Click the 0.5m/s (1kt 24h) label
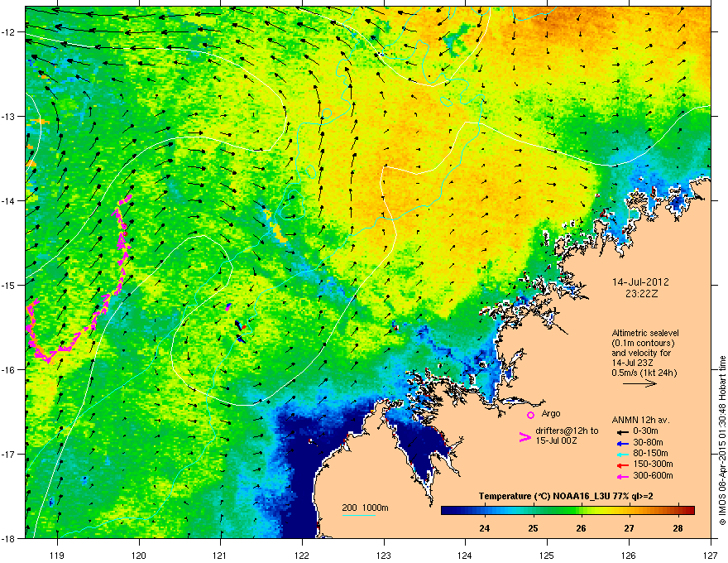This screenshot has height=563, width=728. [644, 373]
